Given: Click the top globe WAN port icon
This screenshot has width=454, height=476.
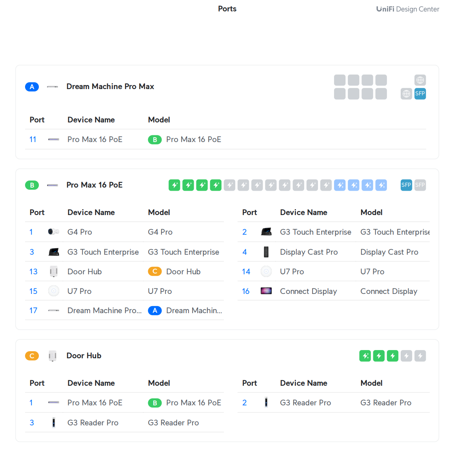Looking at the screenshot, I should tap(420, 80).
